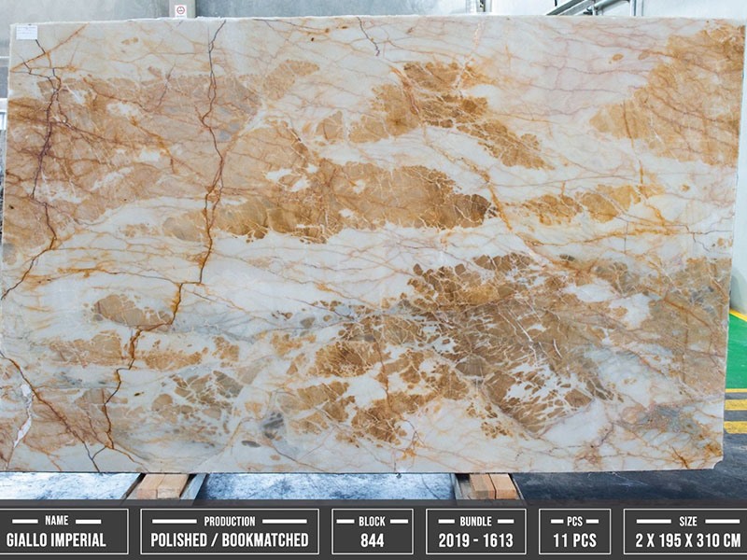Click the PCS label heading

(574, 521)
